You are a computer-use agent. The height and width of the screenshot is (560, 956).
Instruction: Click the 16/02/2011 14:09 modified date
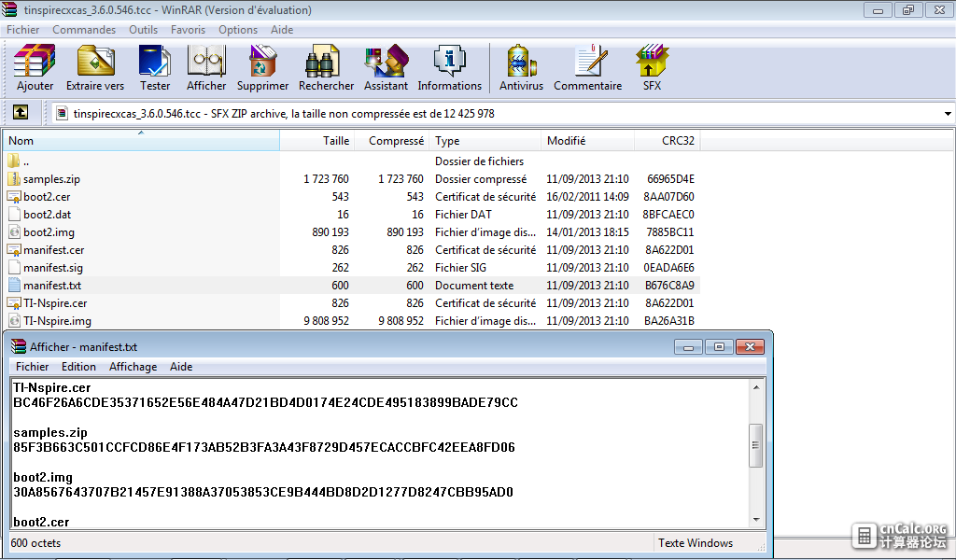click(587, 196)
